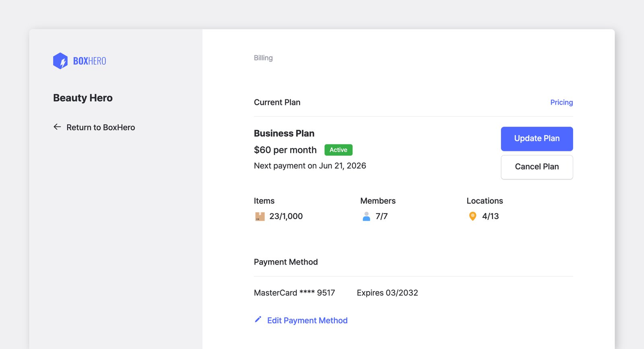Click the Locations orange pin icon
Screen dimensions: 644x349
point(473,216)
